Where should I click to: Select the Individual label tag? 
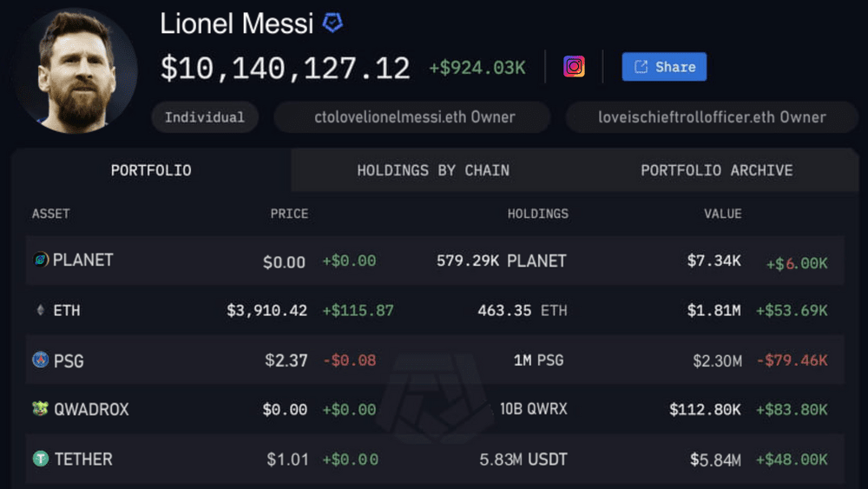204,117
